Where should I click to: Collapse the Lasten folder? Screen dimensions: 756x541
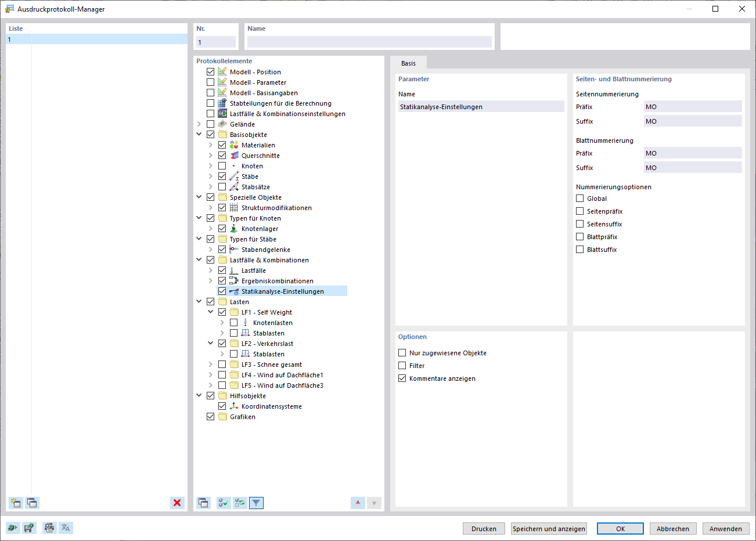click(199, 302)
